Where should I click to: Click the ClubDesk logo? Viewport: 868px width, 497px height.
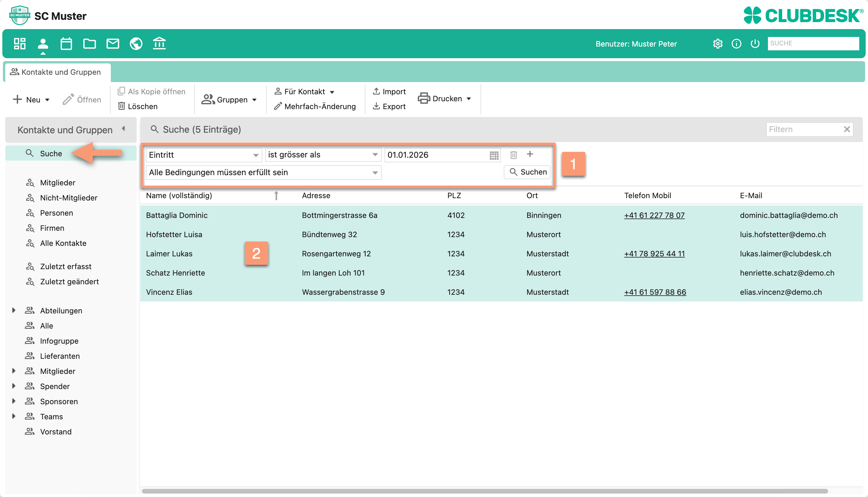[803, 15]
